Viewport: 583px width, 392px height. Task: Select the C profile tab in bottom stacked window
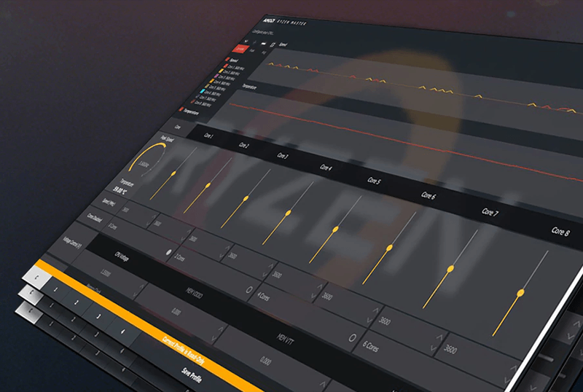28,310
